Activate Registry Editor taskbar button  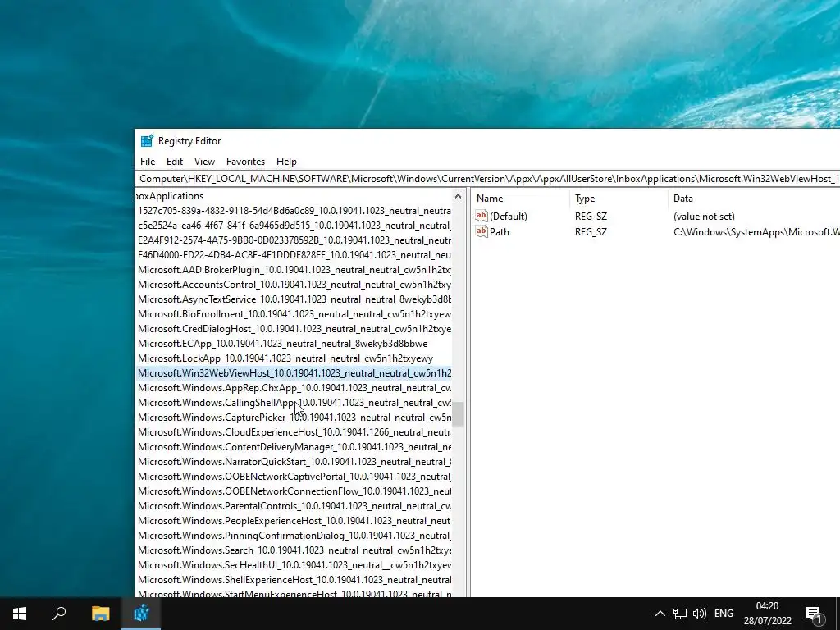(x=141, y=614)
